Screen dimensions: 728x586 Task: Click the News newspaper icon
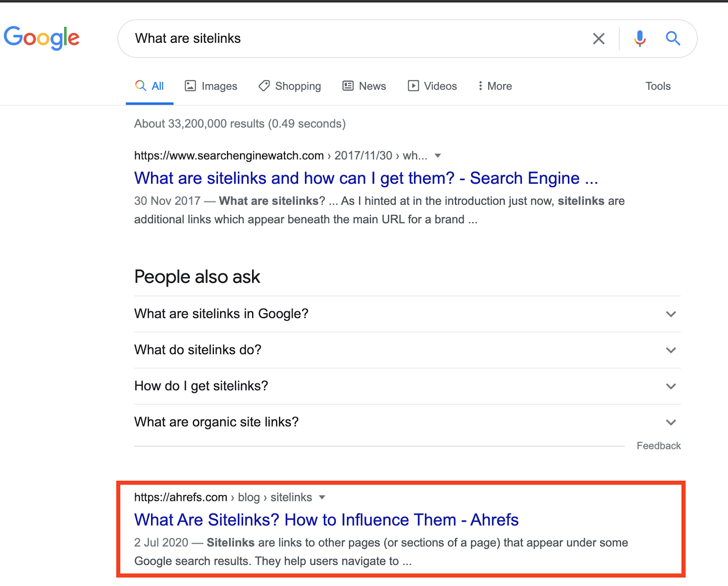pos(348,86)
